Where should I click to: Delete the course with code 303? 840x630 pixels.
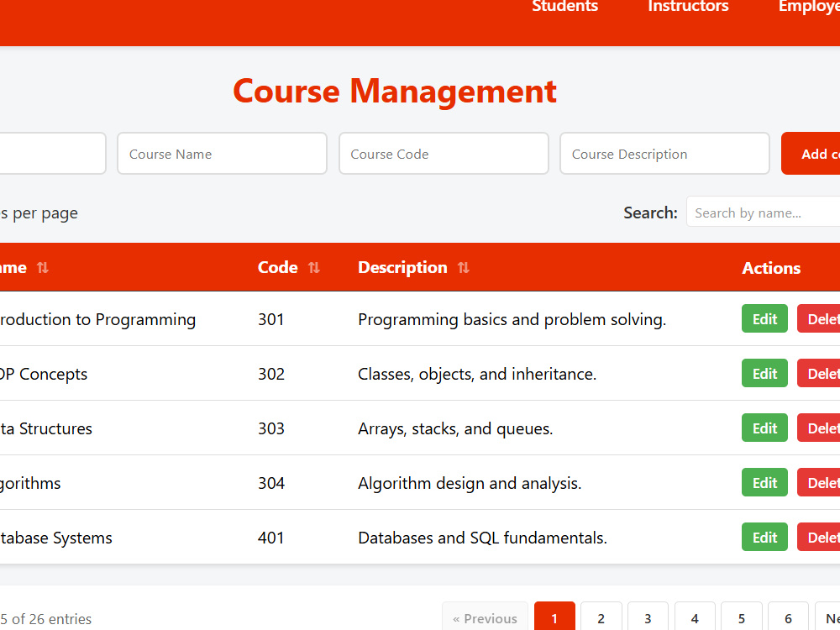pyautogui.click(x=818, y=428)
